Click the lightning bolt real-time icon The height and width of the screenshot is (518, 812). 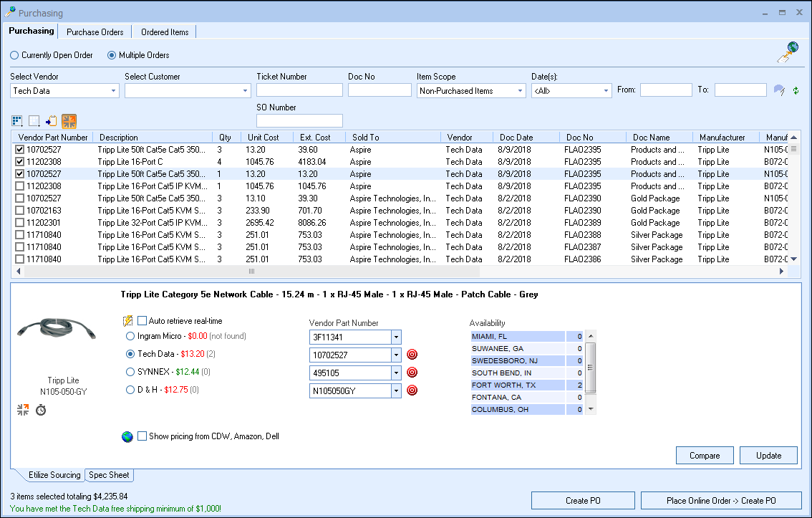point(128,321)
